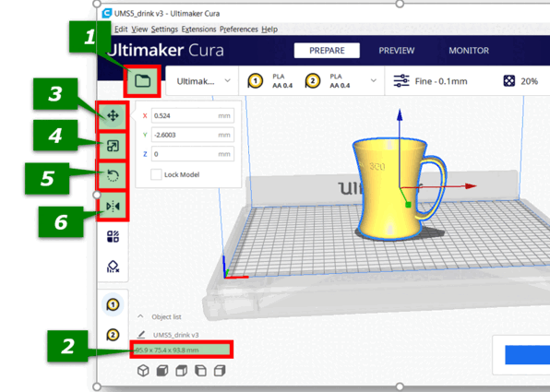
Task: Open the Help menu
Action: click(269, 30)
